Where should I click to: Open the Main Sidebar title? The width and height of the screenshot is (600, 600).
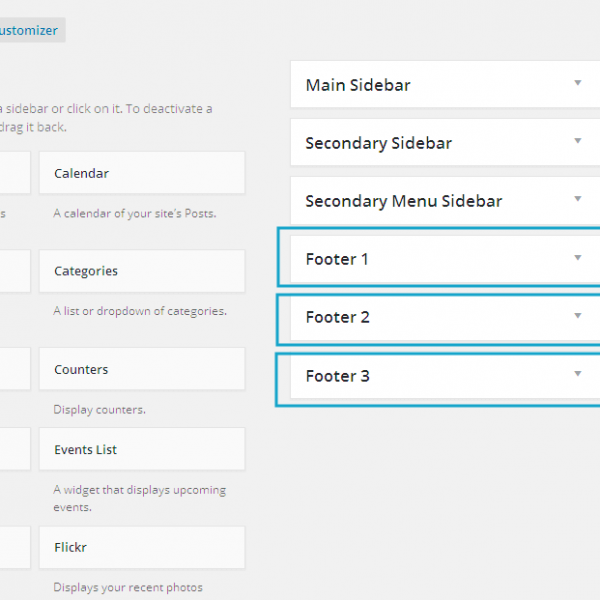358,85
